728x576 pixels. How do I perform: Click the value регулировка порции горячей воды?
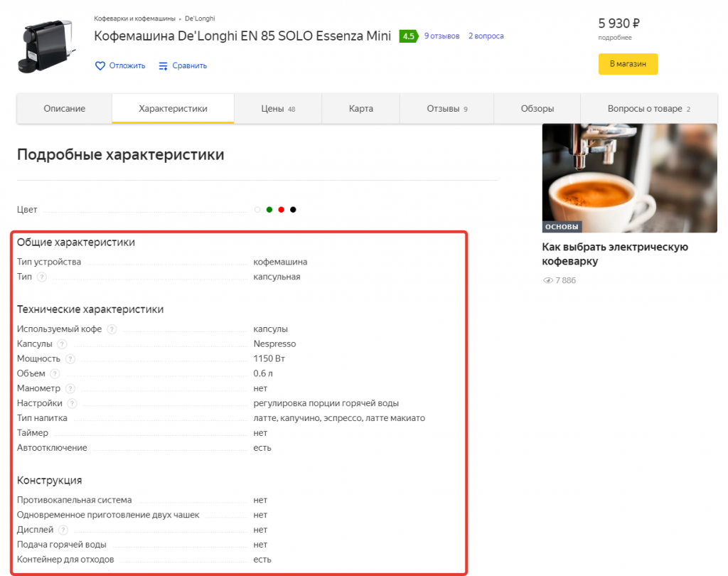point(326,403)
